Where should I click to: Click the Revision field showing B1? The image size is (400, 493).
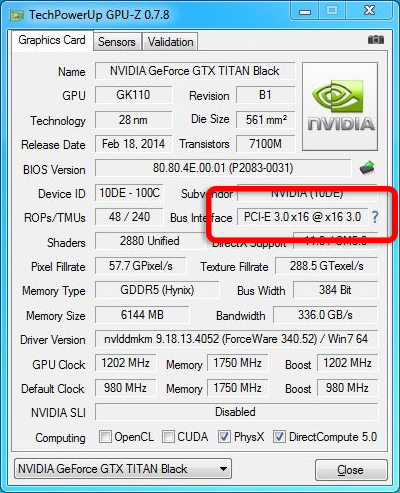click(265, 95)
